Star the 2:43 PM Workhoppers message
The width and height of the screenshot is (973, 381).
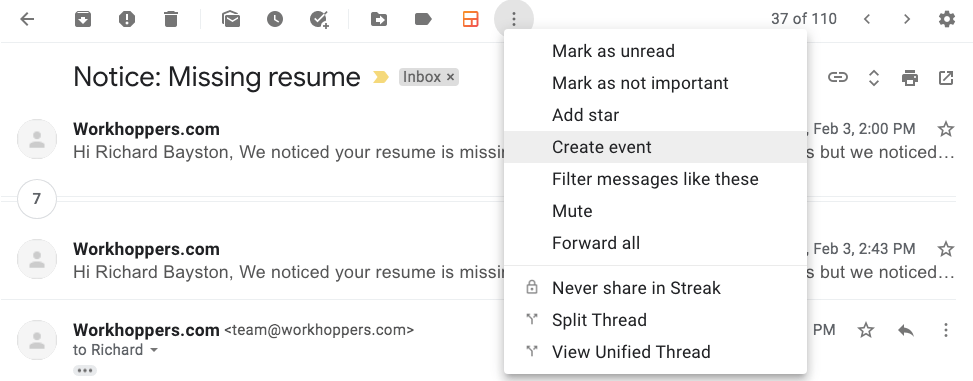pyautogui.click(x=946, y=249)
